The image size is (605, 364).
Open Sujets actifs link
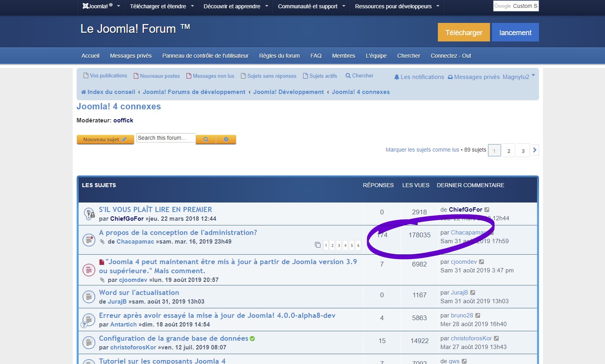coord(320,76)
